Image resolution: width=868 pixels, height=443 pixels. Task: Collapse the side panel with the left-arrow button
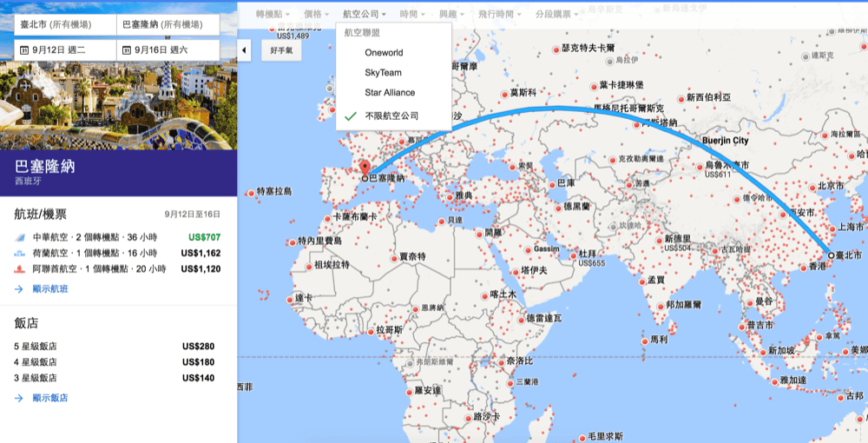[x=244, y=50]
